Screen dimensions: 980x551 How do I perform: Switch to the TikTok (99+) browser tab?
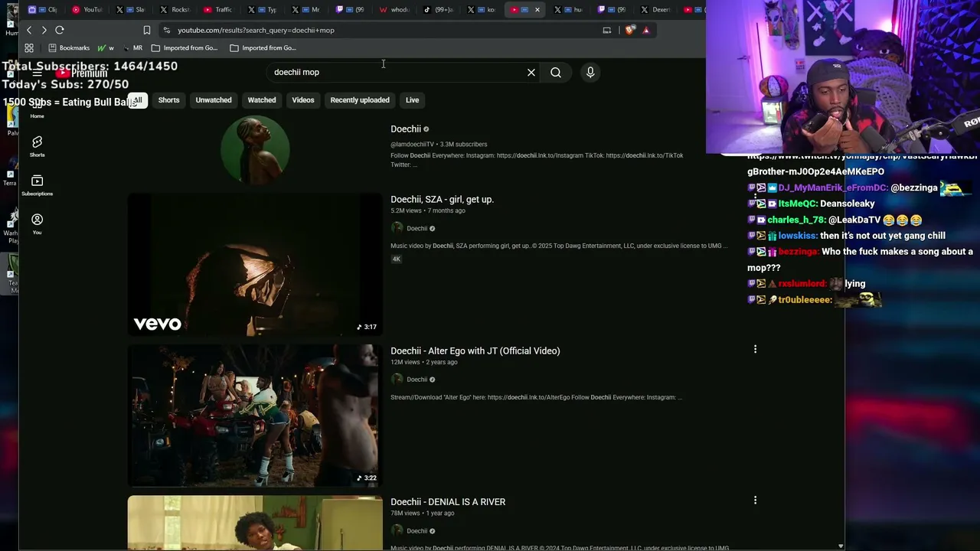438,10
